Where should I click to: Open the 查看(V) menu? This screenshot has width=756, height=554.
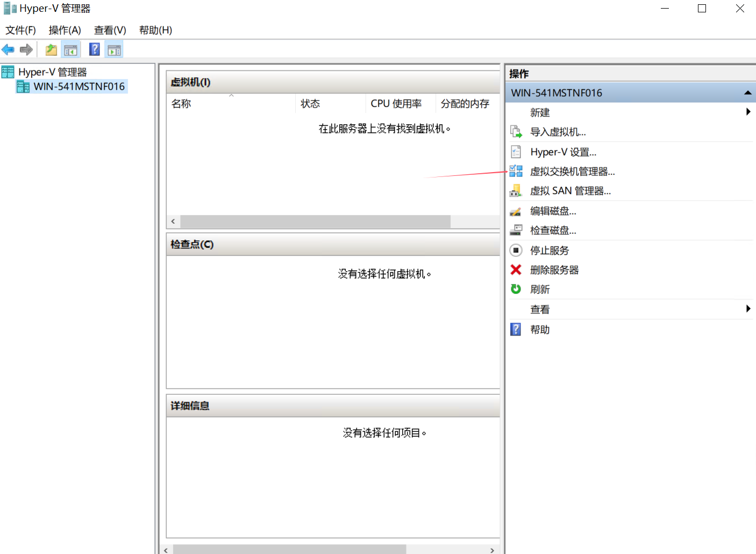(110, 30)
